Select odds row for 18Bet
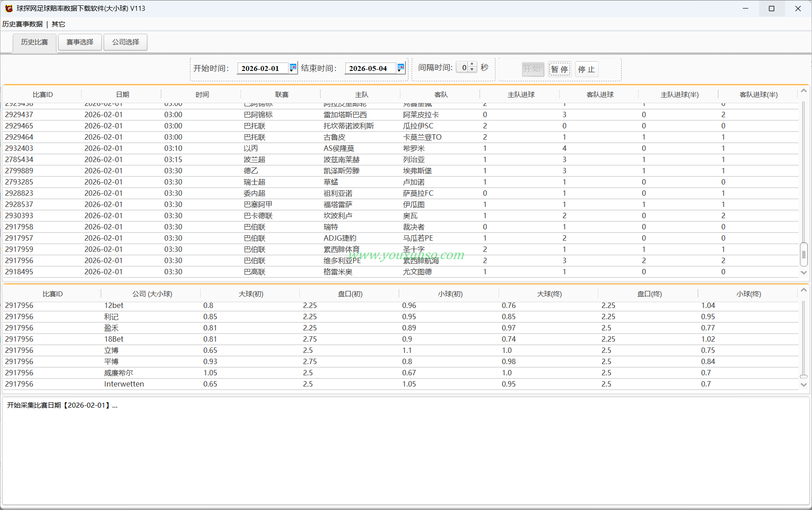Viewport: 812px width, 510px height. [x=400, y=339]
